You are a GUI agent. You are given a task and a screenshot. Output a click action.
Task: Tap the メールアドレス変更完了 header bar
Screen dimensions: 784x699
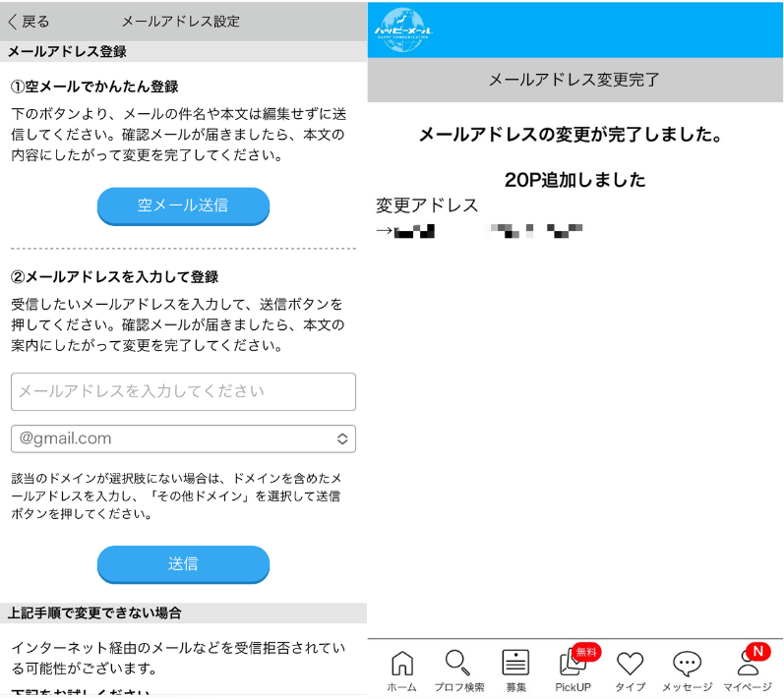pyautogui.click(x=574, y=80)
